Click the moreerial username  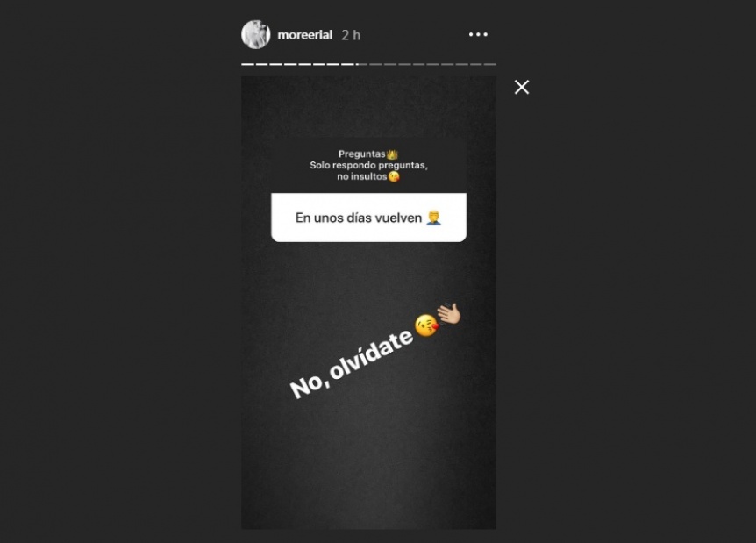(304, 35)
